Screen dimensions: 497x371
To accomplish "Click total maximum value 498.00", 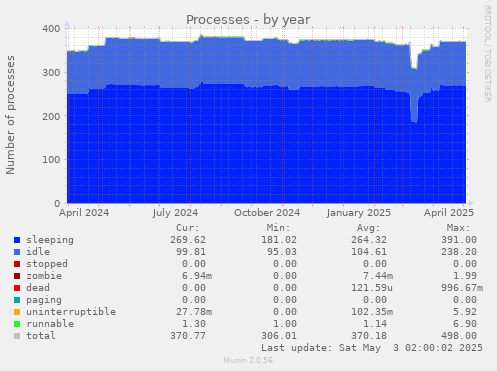I will [459, 336].
